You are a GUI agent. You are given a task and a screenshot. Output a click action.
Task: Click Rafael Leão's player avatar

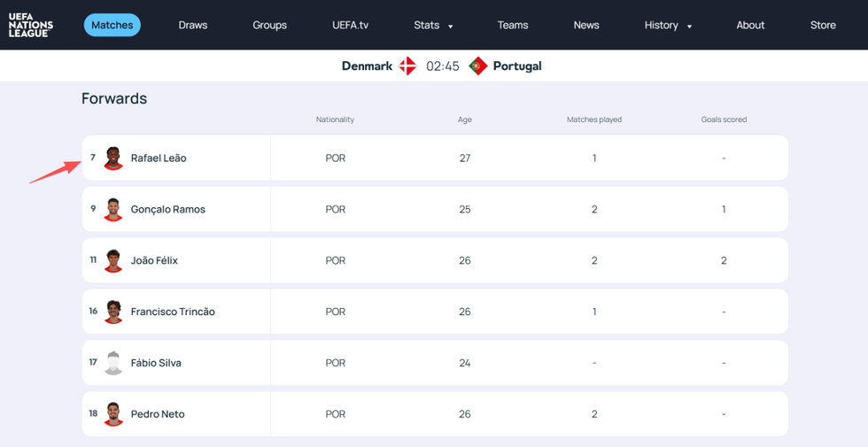pos(113,158)
